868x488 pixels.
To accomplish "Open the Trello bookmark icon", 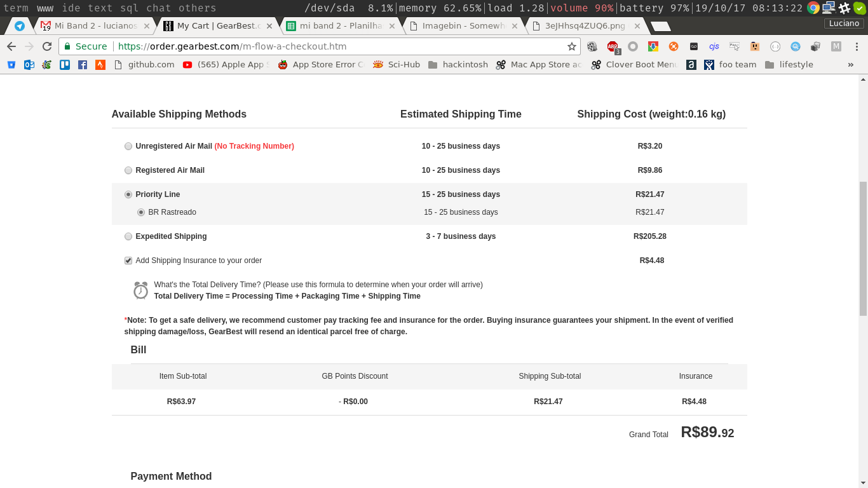I will click(x=65, y=64).
